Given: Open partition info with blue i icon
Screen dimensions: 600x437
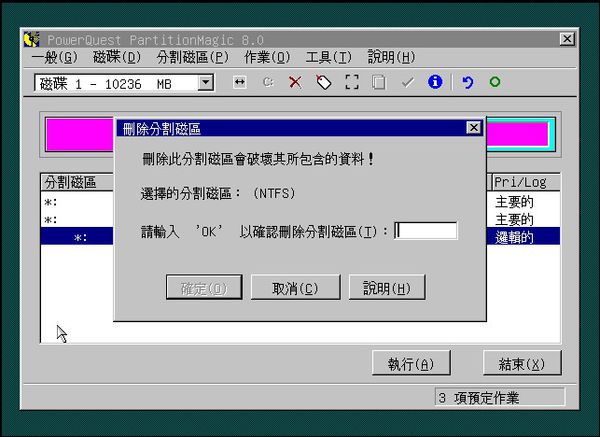Looking at the screenshot, I should click(x=435, y=82).
